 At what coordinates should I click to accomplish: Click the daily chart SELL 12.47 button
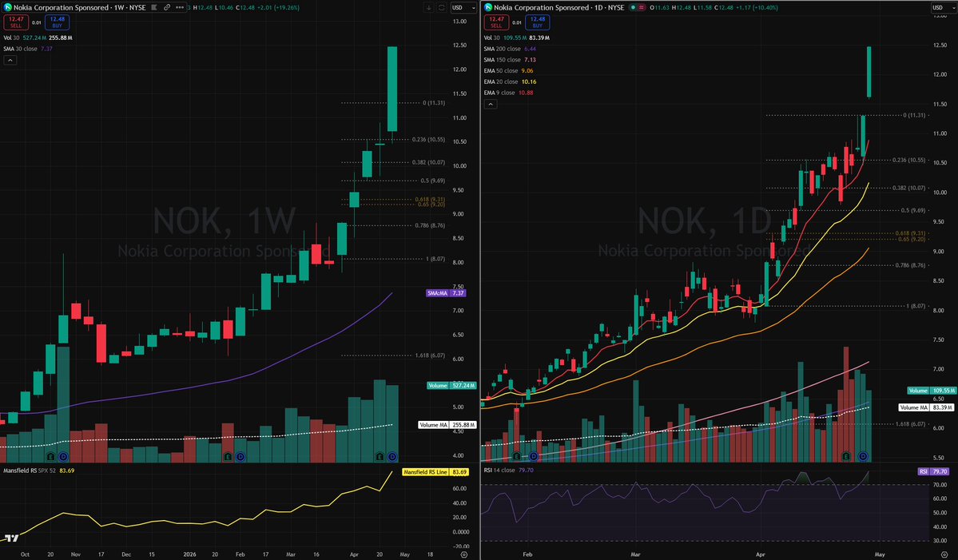496,22
